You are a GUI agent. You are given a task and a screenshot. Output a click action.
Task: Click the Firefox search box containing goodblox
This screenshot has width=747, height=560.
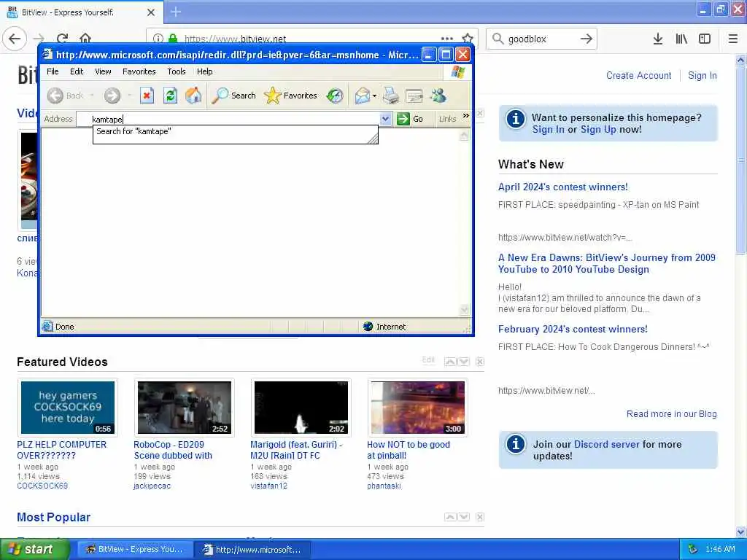542,39
